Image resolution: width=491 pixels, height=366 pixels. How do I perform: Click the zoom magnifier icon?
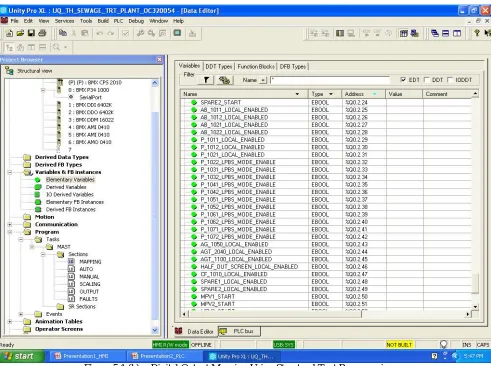(56, 47)
